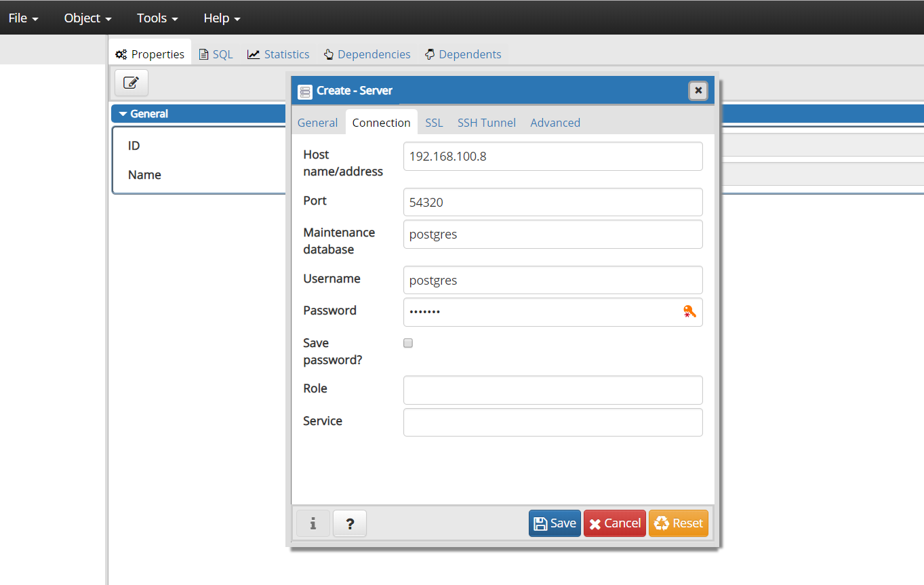
Task: Open the File menu dropdown
Action: click(x=22, y=18)
